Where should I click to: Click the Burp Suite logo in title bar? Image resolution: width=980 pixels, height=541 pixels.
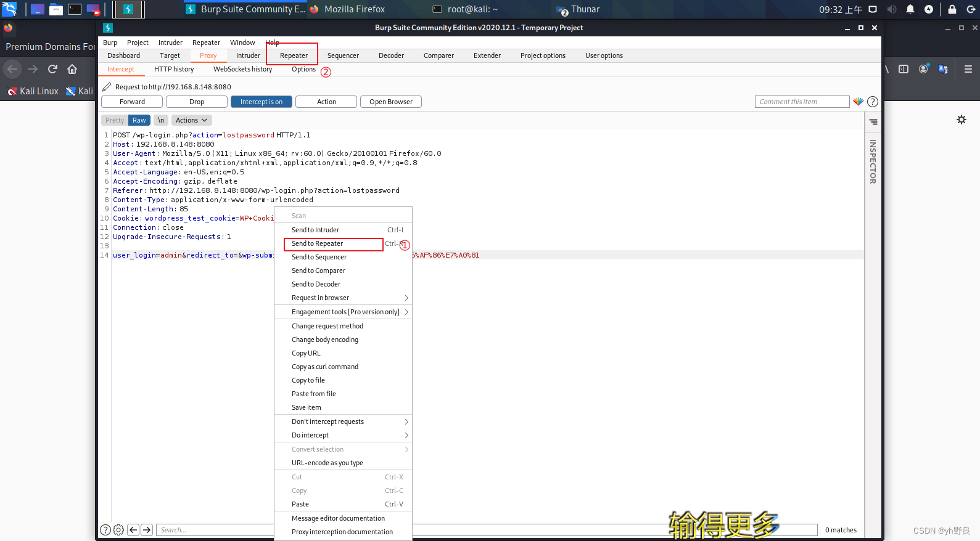(x=108, y=28)
